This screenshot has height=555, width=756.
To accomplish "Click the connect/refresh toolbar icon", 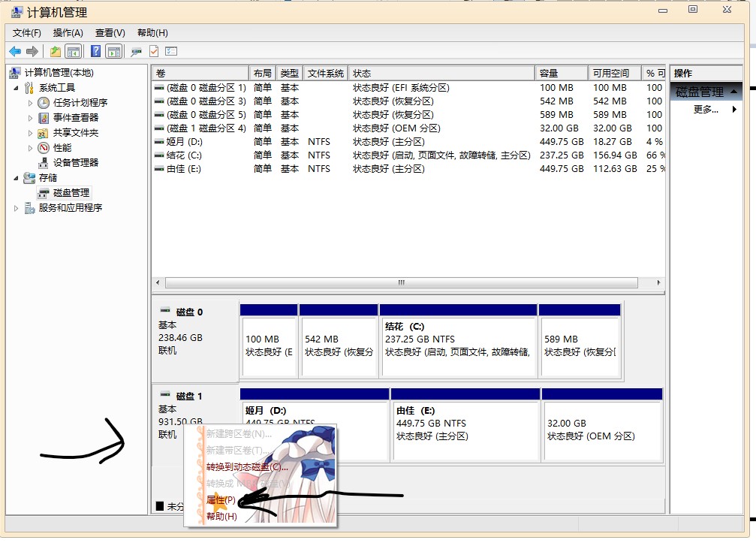I will click(137, 51).
